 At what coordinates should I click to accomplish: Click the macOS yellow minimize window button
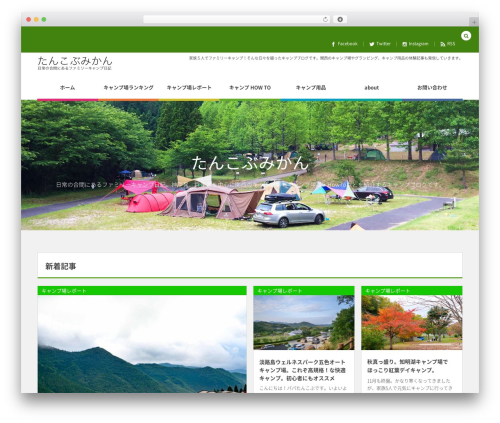[x=36, y=19]
